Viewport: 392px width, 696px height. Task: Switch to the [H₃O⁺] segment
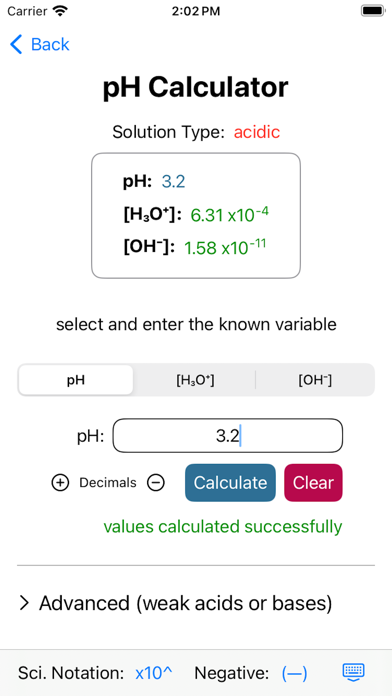pos(195,380)
